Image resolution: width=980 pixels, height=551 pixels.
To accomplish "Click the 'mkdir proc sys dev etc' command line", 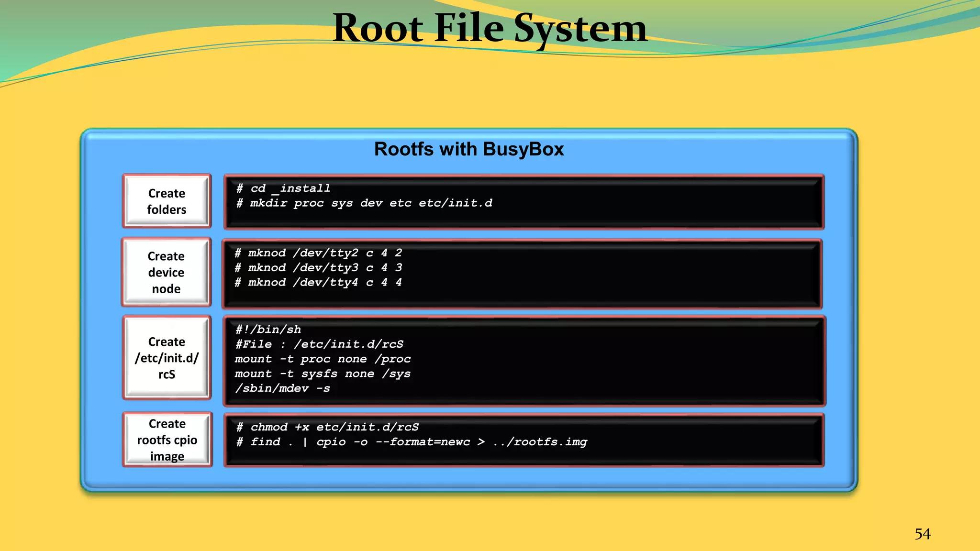I will point(364,203).
